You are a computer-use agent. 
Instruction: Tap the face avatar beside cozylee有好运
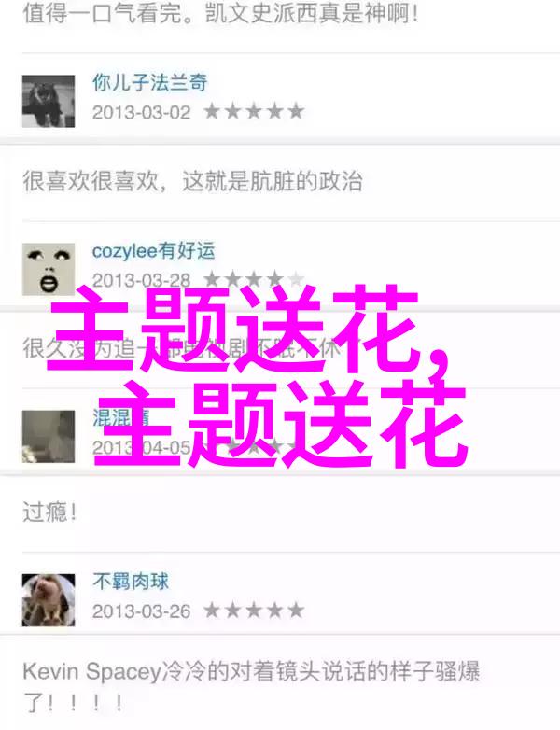point(49,269)
